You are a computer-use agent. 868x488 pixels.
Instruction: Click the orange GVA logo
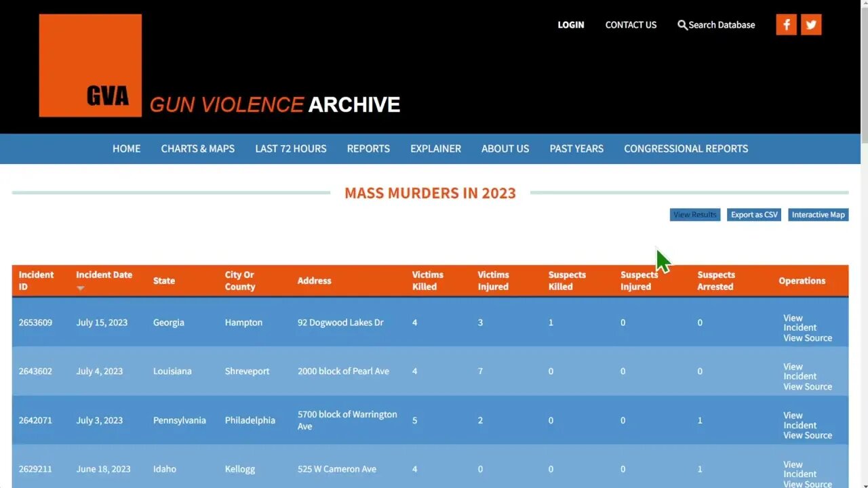coord(90,66)
